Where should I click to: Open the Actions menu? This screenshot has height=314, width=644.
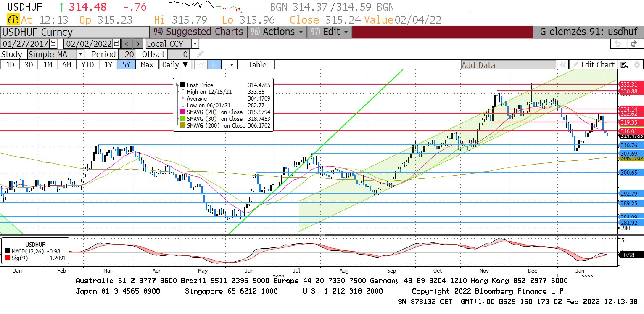[x=277, y=32]
